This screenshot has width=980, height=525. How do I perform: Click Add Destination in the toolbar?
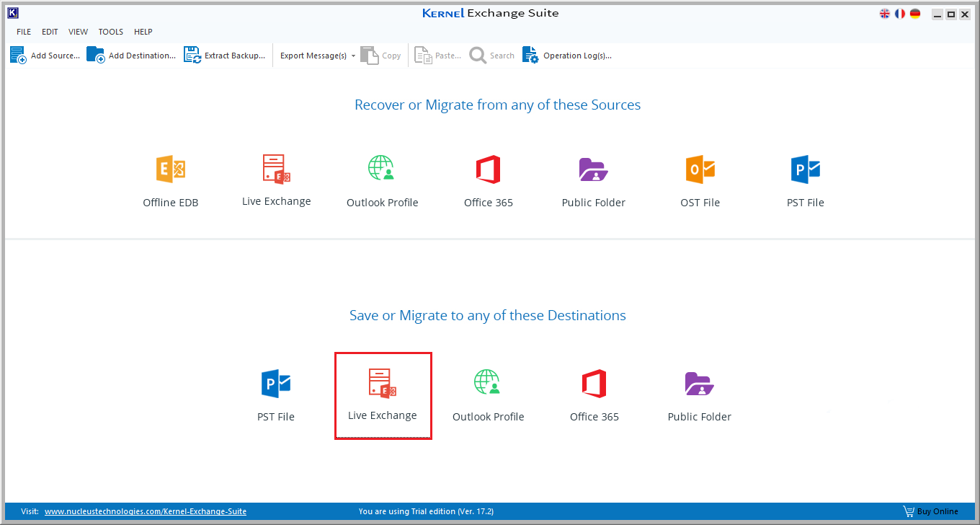(x=130, y=56)
